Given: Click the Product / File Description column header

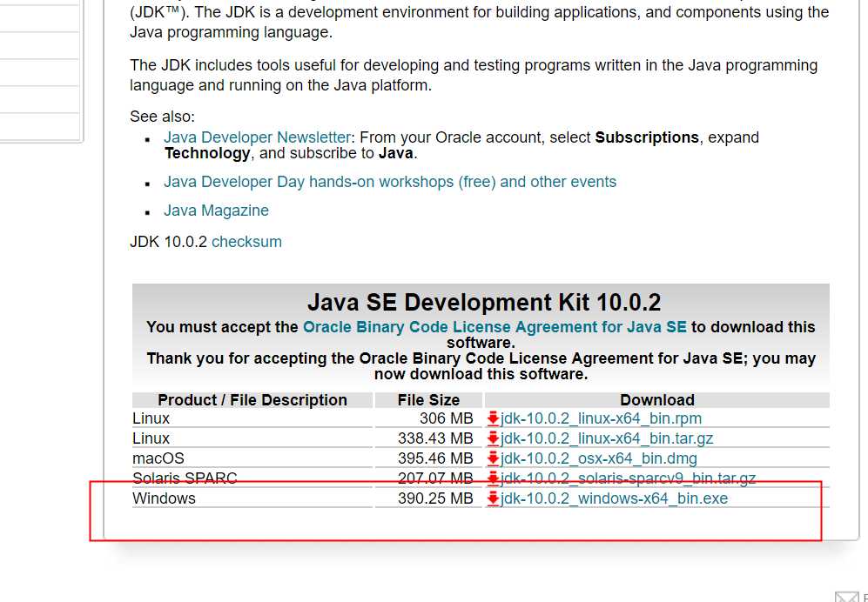Looking at the screenshot, I should coord(252,400).
